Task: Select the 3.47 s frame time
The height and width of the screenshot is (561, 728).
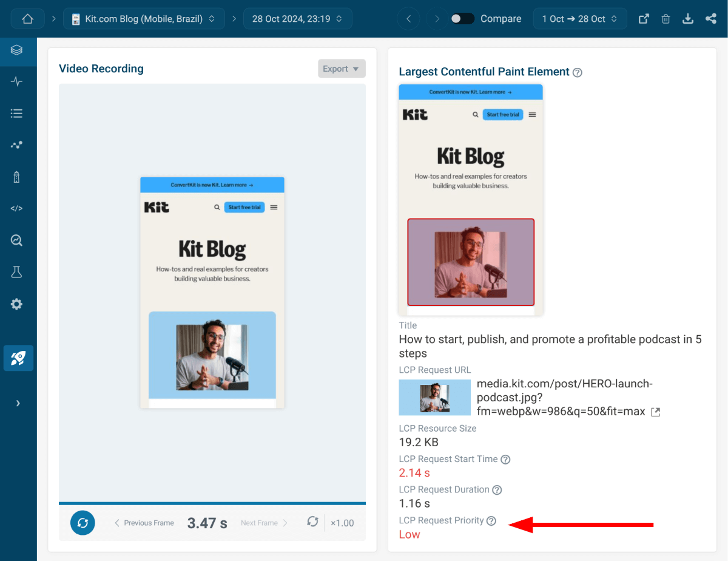Action: coord(207,523)
